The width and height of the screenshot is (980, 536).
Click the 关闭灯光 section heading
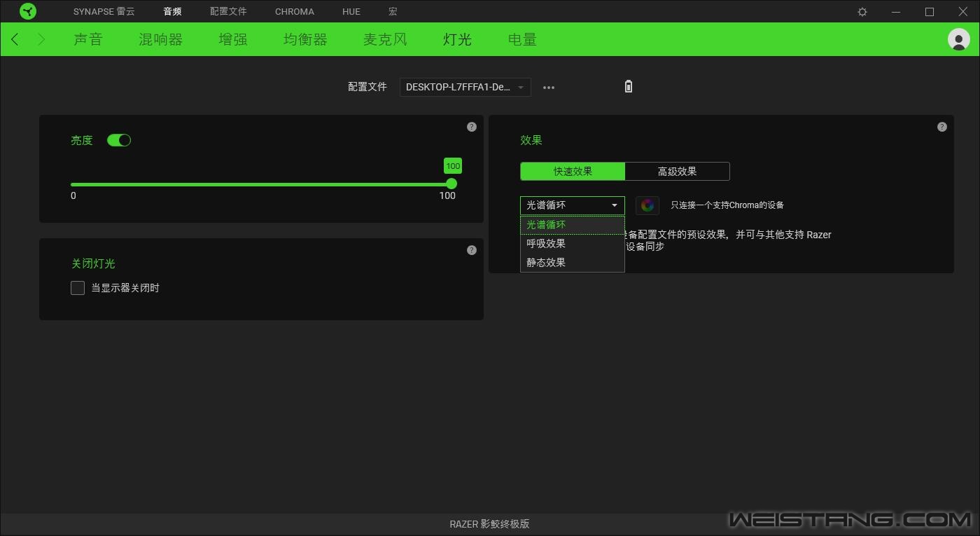(93, 263)
